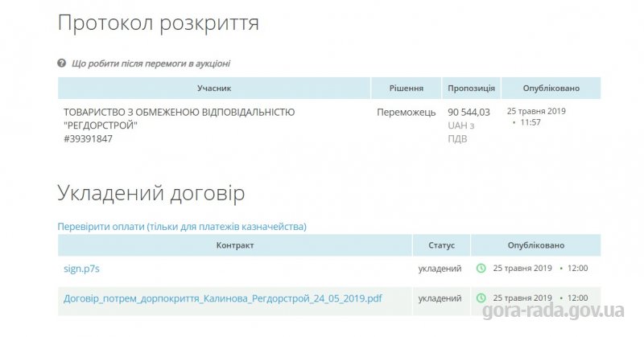The image size is (644, 337).
Task: Click the bid amount 90 544,03
Action: [469, 112]
